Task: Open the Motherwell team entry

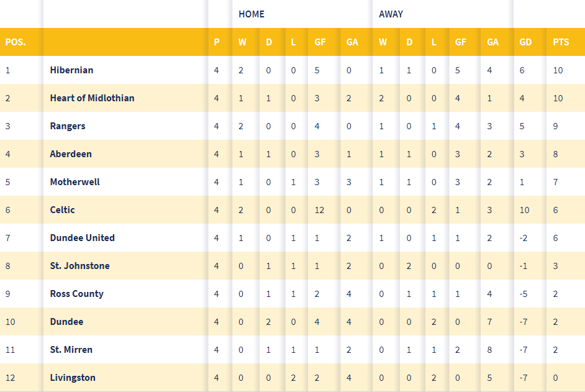Action: pyautogui.click(x=75, y=182)
